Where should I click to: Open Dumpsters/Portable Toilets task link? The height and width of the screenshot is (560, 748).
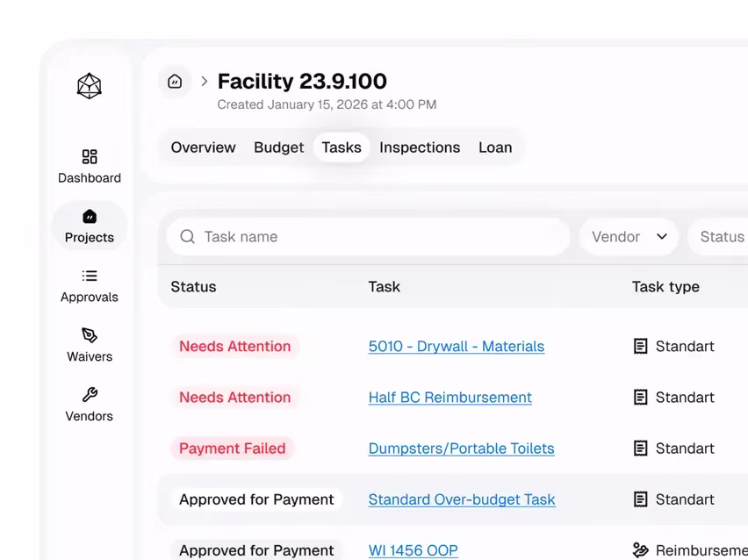tap(461, 449)
